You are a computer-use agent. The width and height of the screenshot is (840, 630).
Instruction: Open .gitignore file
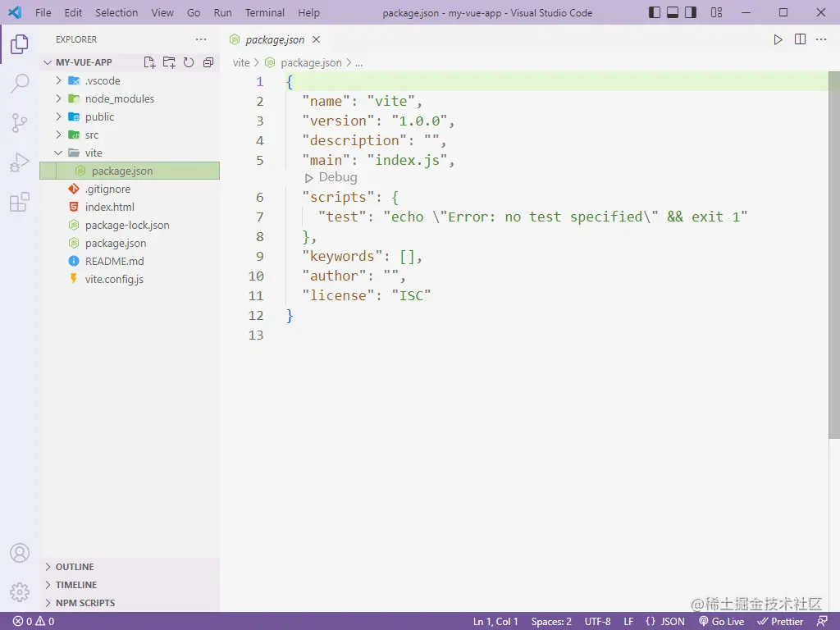(130, 189)
